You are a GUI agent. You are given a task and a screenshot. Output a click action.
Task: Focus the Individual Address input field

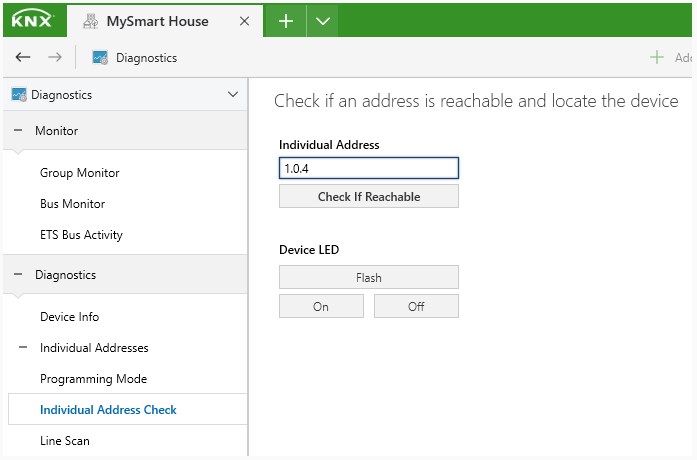click(x=369, y=168)
